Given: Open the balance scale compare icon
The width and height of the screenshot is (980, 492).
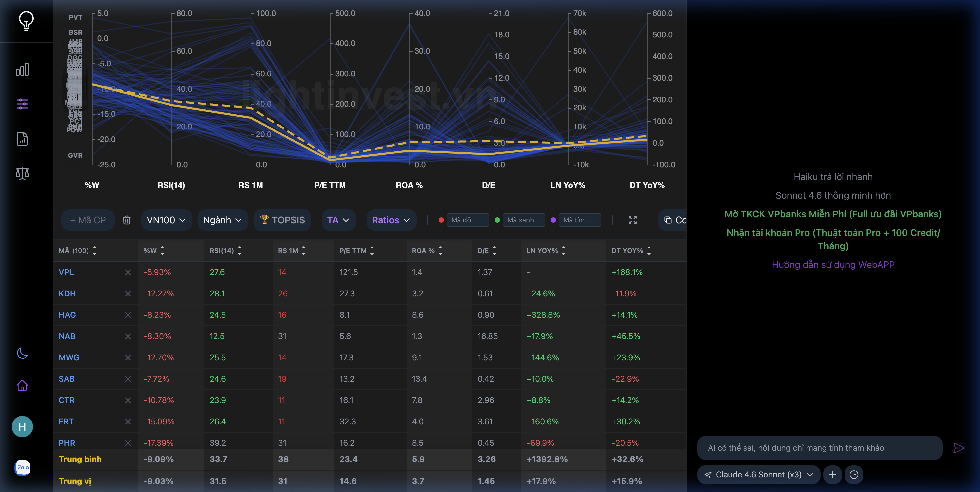Looking at the screenshot, I should tap(22, 173).
